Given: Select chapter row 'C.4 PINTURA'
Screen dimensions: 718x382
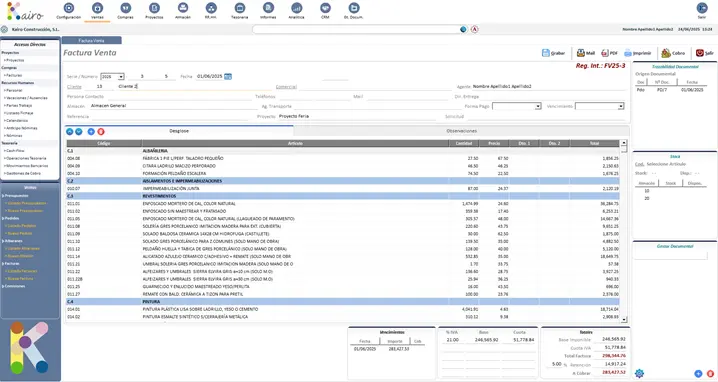Looking at the screenshot, I should [x=343, y=302].
